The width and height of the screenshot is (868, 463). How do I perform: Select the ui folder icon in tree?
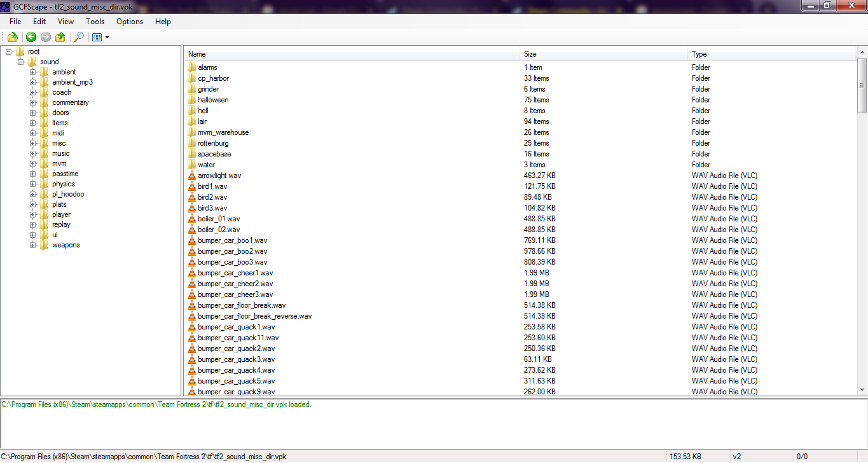tap(44, 235)
